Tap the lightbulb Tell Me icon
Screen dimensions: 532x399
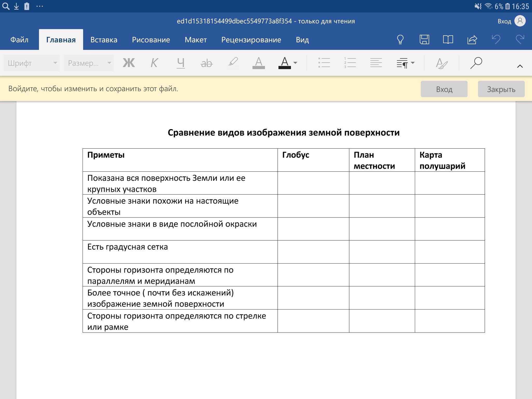pyautogui.click(x=400, y=40)
